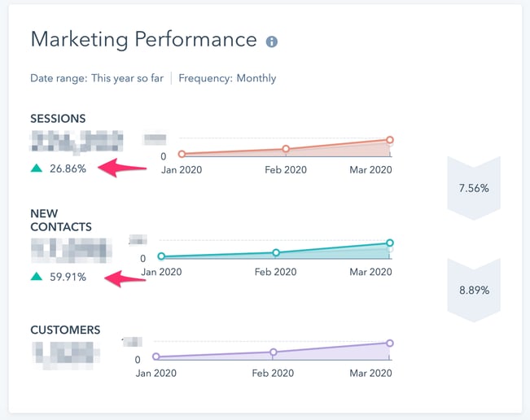The image size is (530, 420).
Task: Select the Sessions Feb 2020 data point
Action: 286,149
